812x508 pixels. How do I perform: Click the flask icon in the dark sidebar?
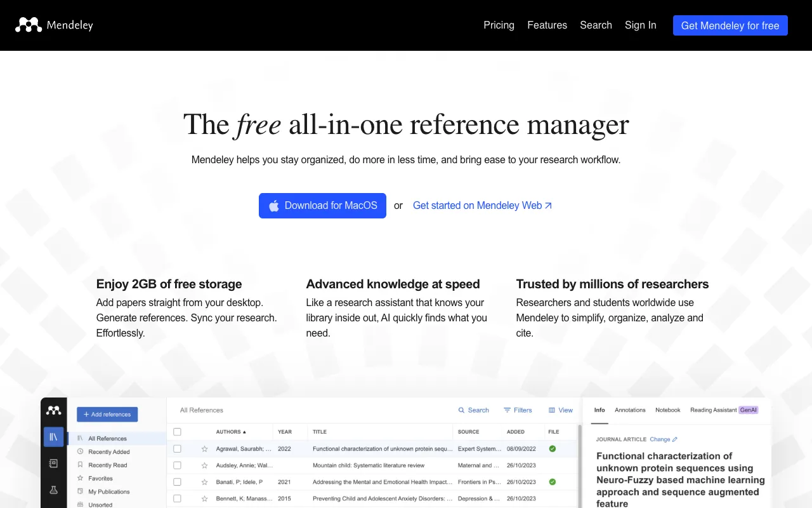point(54,490)
